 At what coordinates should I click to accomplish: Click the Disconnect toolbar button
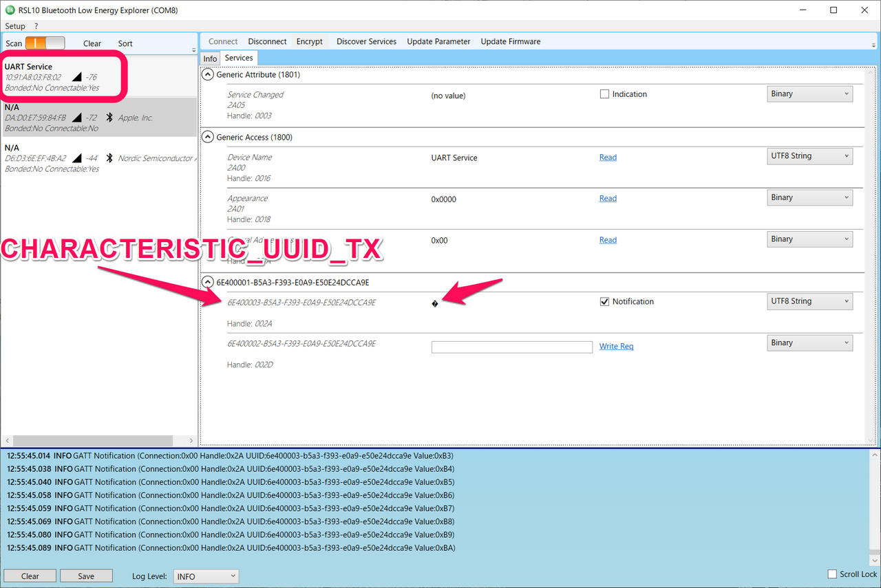267,42
